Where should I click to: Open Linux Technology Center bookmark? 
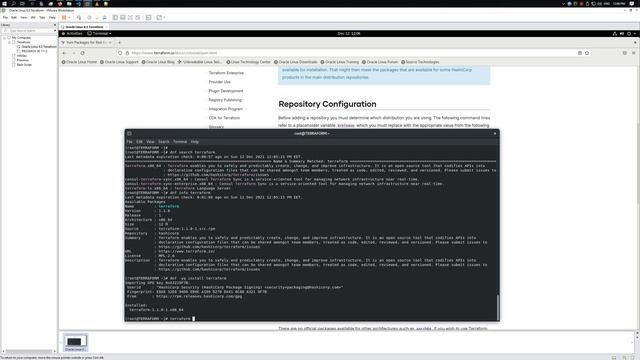(x=249, y=62)
